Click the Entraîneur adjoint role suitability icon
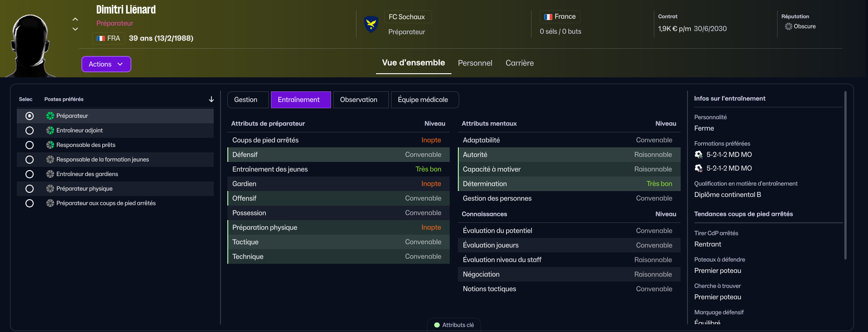This screenshot has height=332, width=868. 50,131
